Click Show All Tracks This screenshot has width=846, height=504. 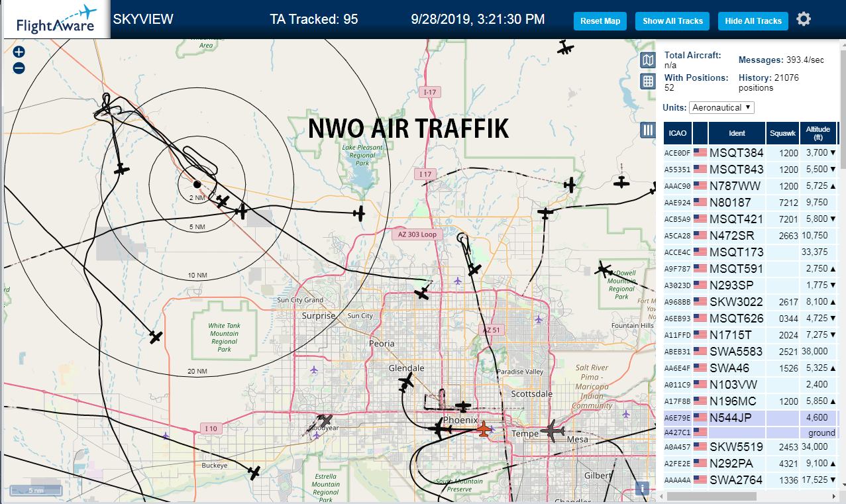[672, 21]
